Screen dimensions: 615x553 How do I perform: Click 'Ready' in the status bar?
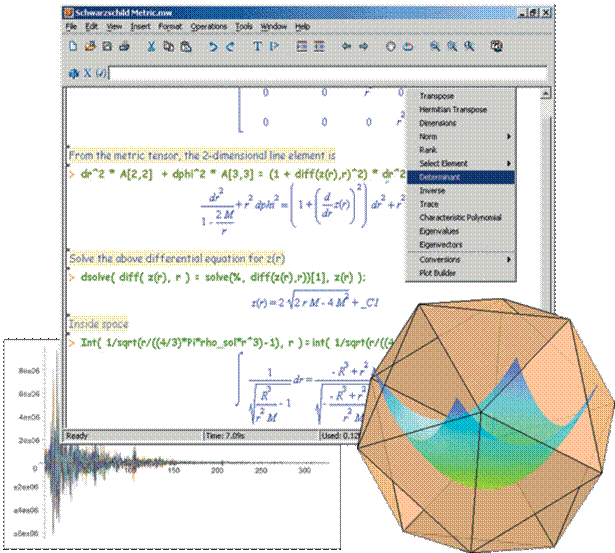77,436
